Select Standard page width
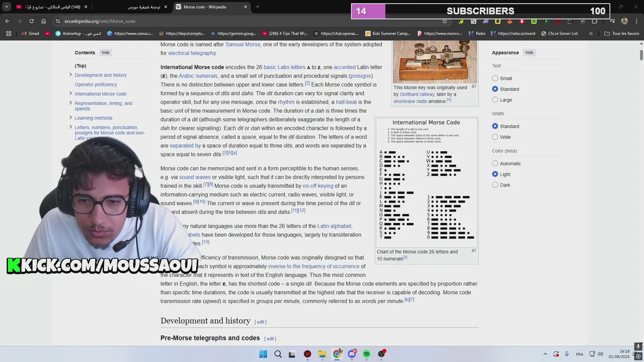 (495, 126)
